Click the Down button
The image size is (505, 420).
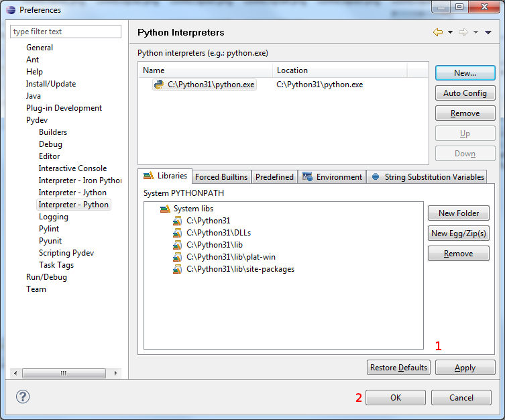pos(465,154)
